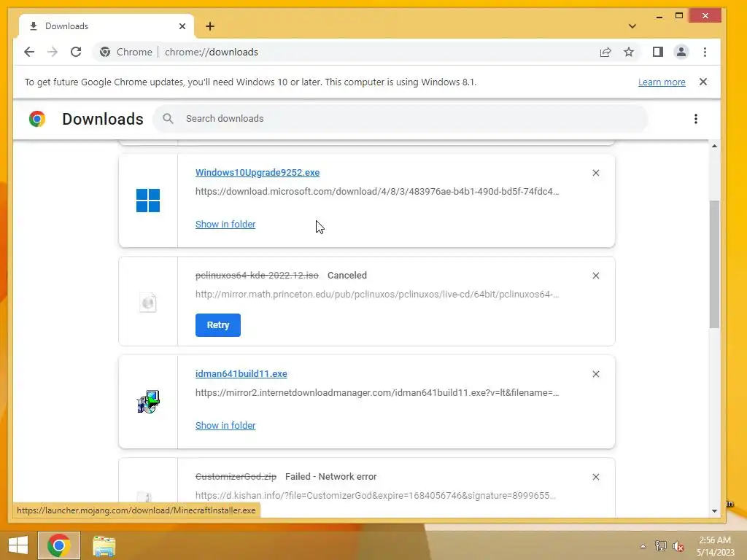Click the scrollbar down arrow
The image size is (747, 560).
coord(714,511)
